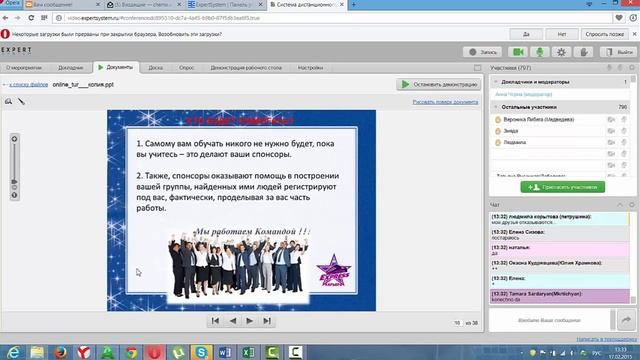This screenshot has height=360, width=640.
Task: Toggle mic icon in Зинда row
Action: (624, 131)
